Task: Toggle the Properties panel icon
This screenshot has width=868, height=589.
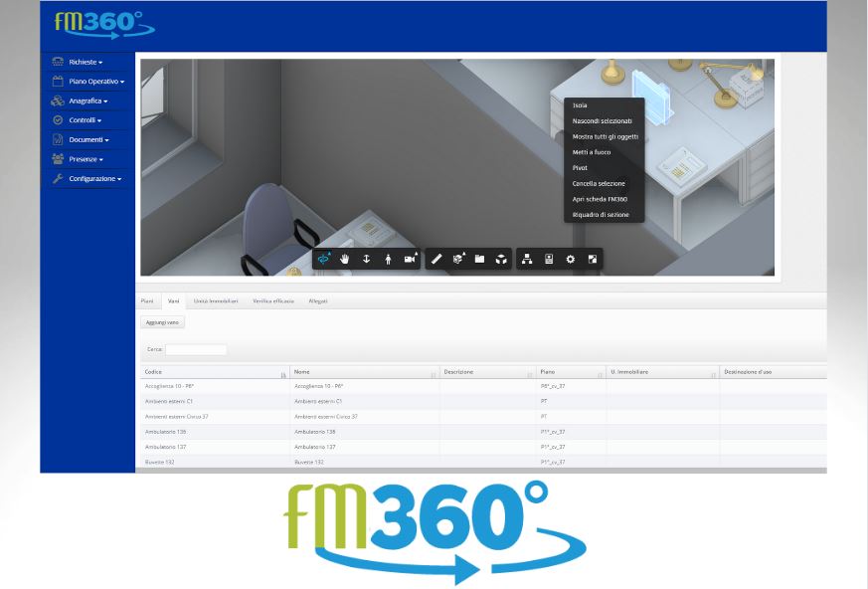Action: [549, 259]
